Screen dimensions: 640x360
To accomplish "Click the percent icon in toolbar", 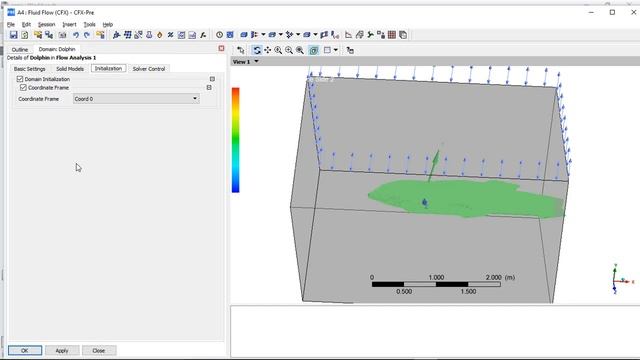I will [x=171, y=35].
